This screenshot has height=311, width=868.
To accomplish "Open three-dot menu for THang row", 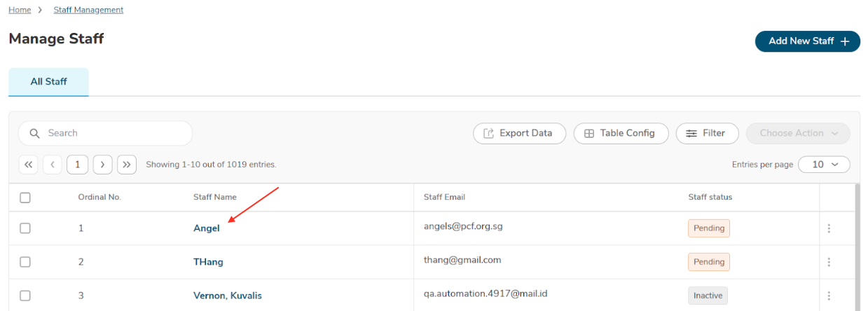I will [x=829, y=262].
